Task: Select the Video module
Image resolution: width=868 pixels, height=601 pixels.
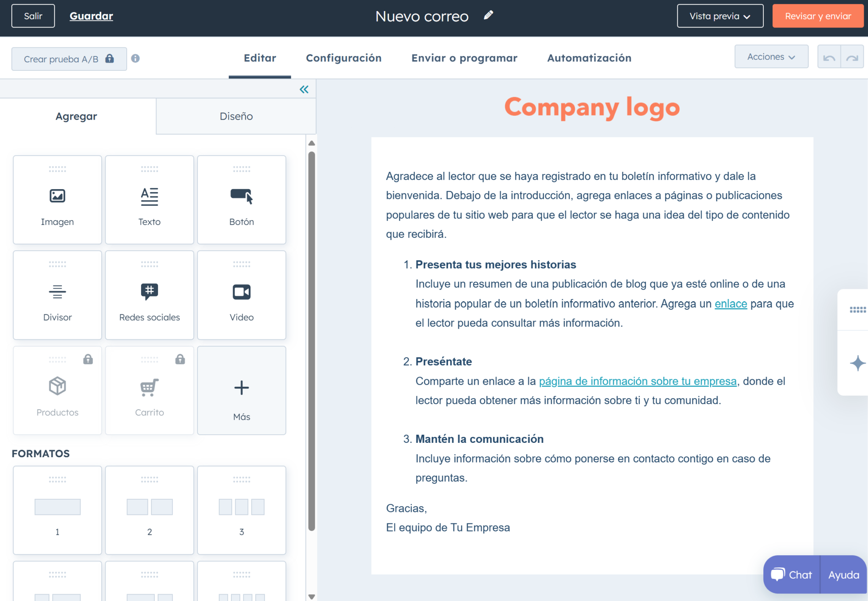Action: point(242,295)
